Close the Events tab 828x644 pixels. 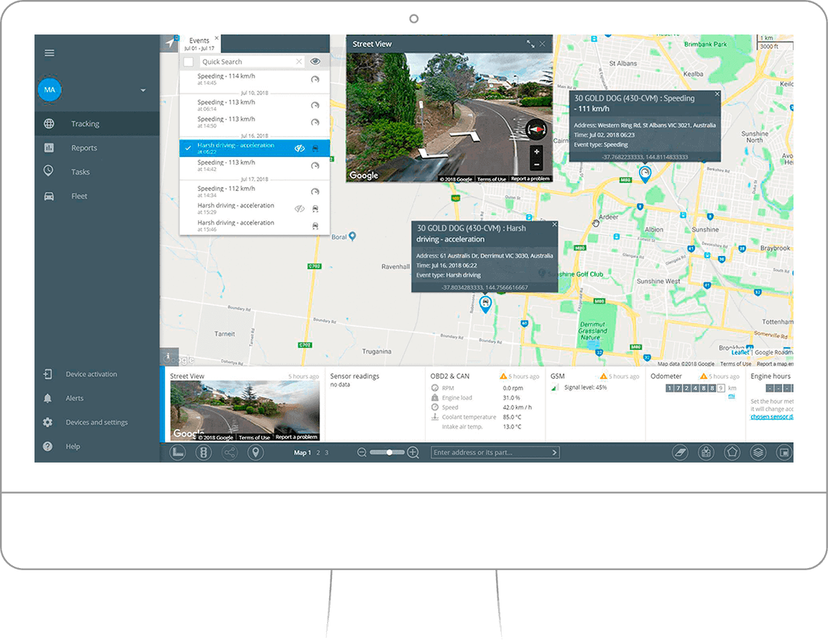pyautogui.click(x=217, y=39)
